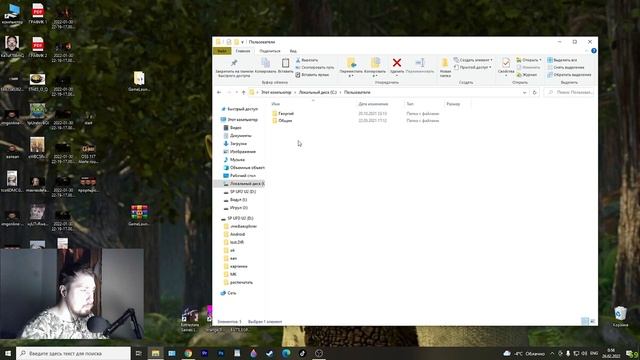Click the Pin to Quick Access ribbon icon
The image size is (640, 360).
click(x=233, y=63)
